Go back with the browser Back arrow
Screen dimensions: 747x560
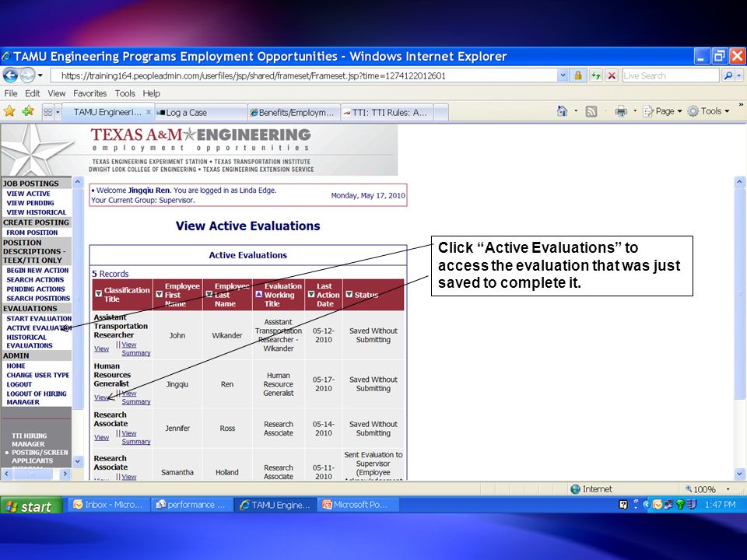tap(10, 75)
